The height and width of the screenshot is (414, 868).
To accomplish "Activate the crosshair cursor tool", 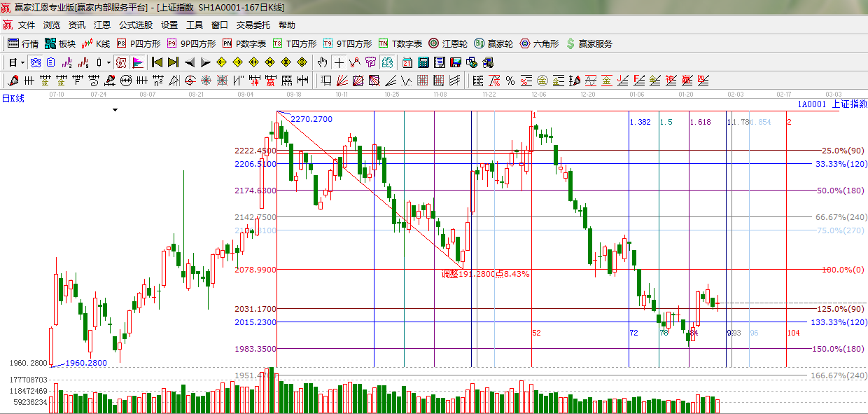I will coord(339,62).
